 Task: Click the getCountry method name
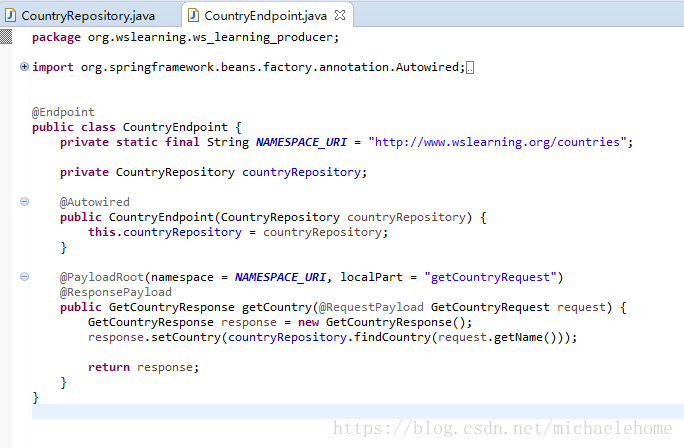277,307
